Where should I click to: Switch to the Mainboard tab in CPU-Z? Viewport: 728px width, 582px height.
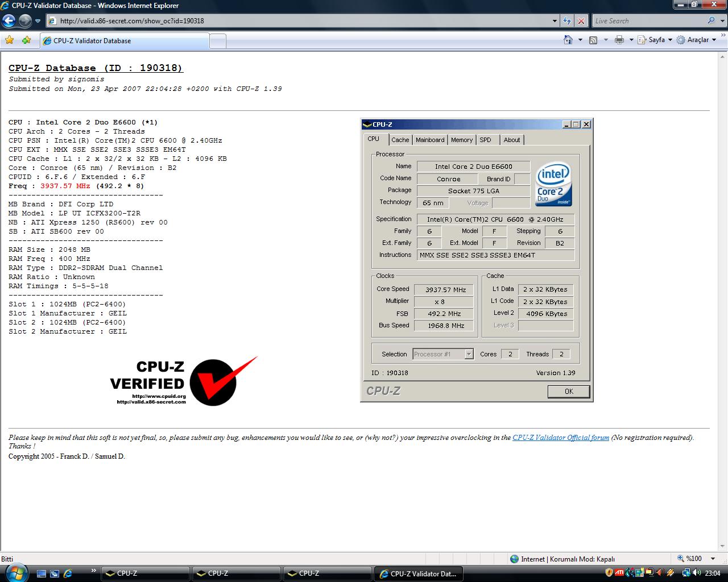click(x=430, y=140)
